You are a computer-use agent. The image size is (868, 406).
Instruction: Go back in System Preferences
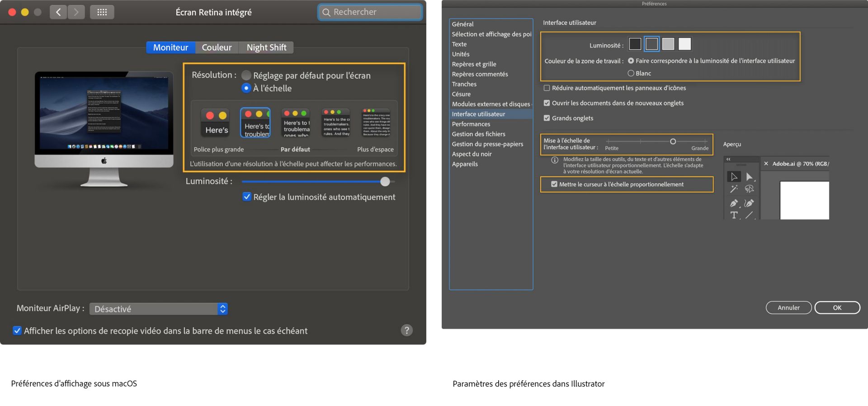pyautogui.click(x=58, y=12)
